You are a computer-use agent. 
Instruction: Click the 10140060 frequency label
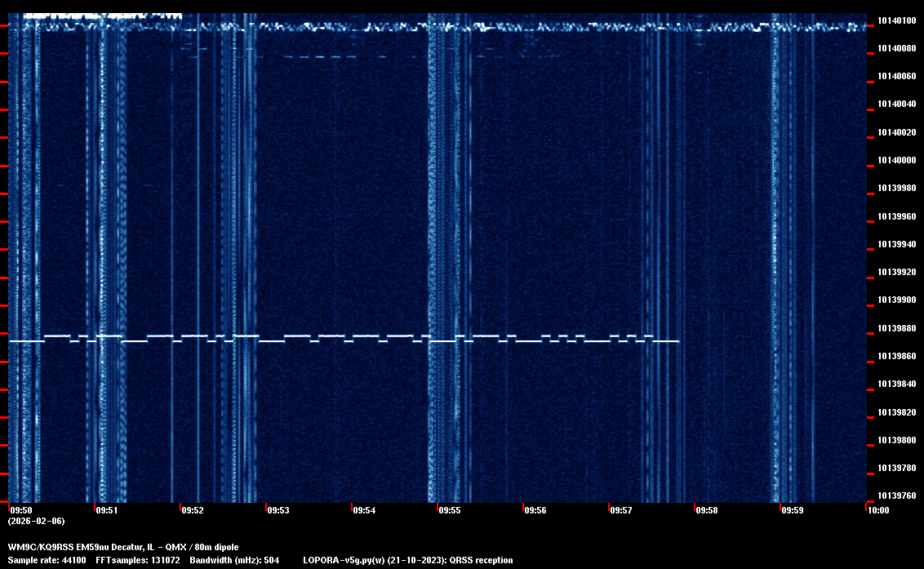coord(895,76)
